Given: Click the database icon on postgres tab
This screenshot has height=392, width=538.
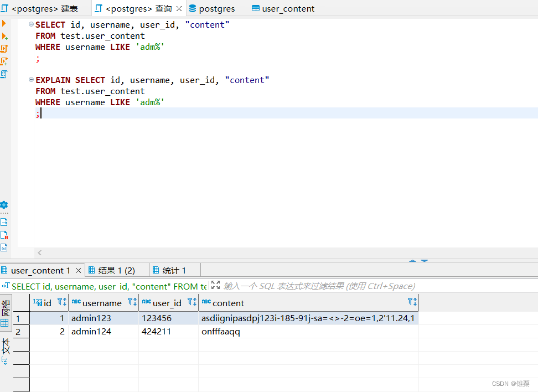Looking at the screenshot, I should 193,8.
